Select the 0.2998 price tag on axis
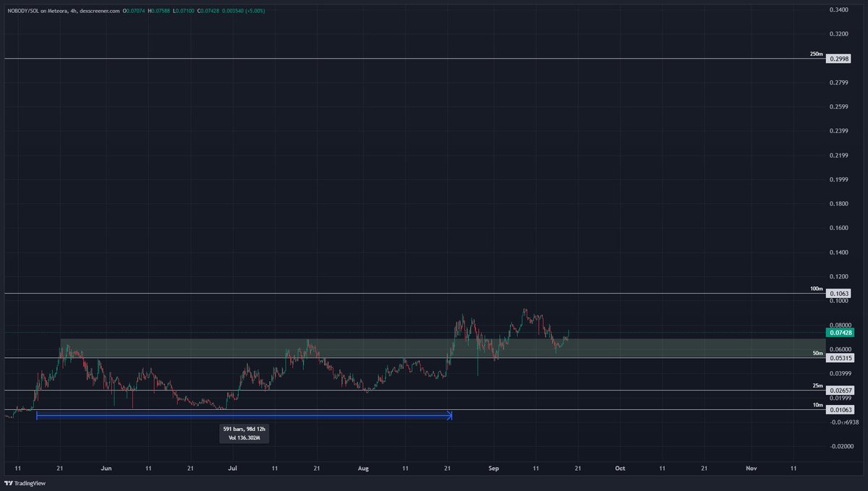 (838, 59)
